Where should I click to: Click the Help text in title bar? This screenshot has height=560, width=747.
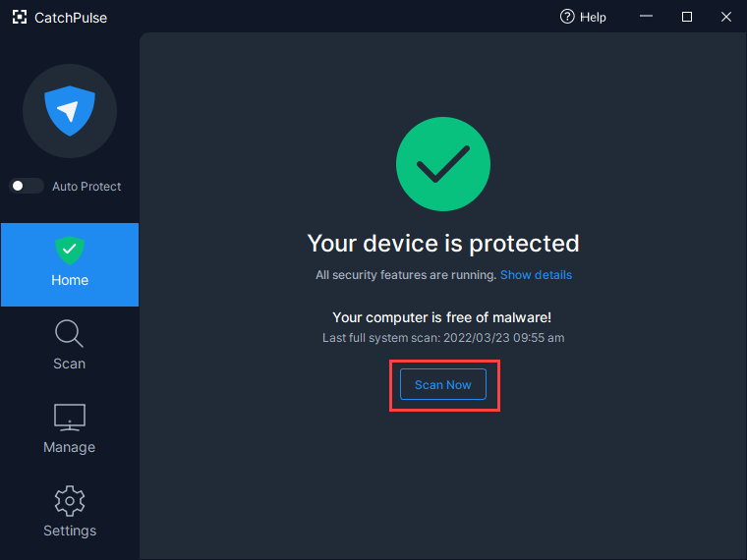[593, 17]
